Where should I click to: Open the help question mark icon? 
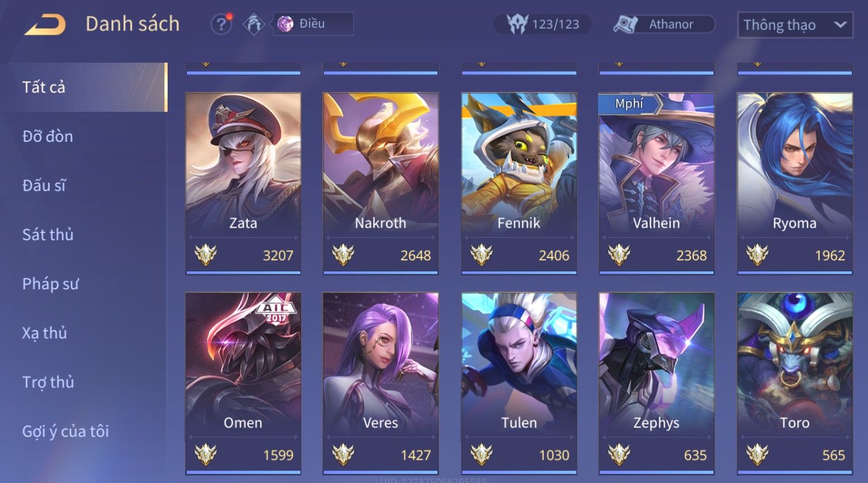coord(221,24)
